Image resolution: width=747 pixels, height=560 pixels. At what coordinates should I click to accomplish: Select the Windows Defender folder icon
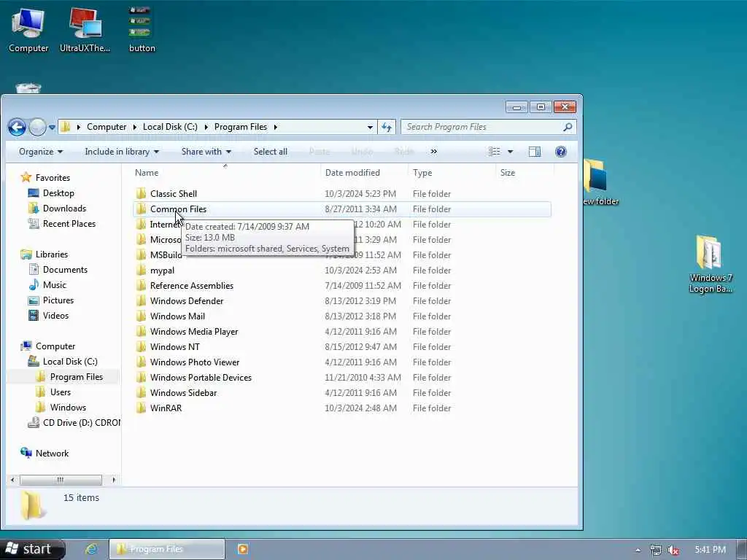tap(141, 301)
